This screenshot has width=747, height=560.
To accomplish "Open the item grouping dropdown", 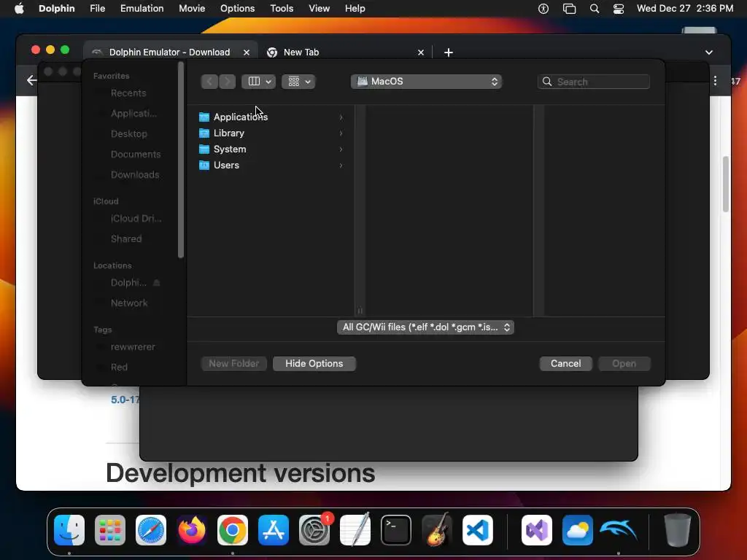I will click(x=298, y=82).
